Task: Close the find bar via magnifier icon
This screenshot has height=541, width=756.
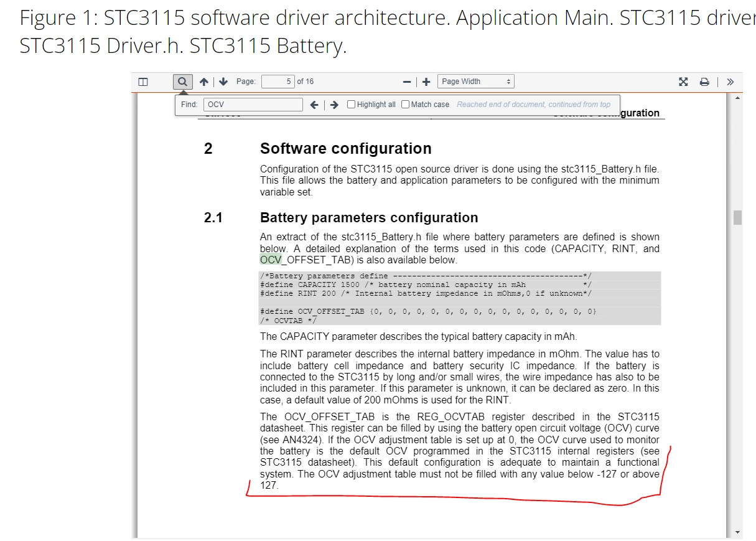Action: [182, 82]
